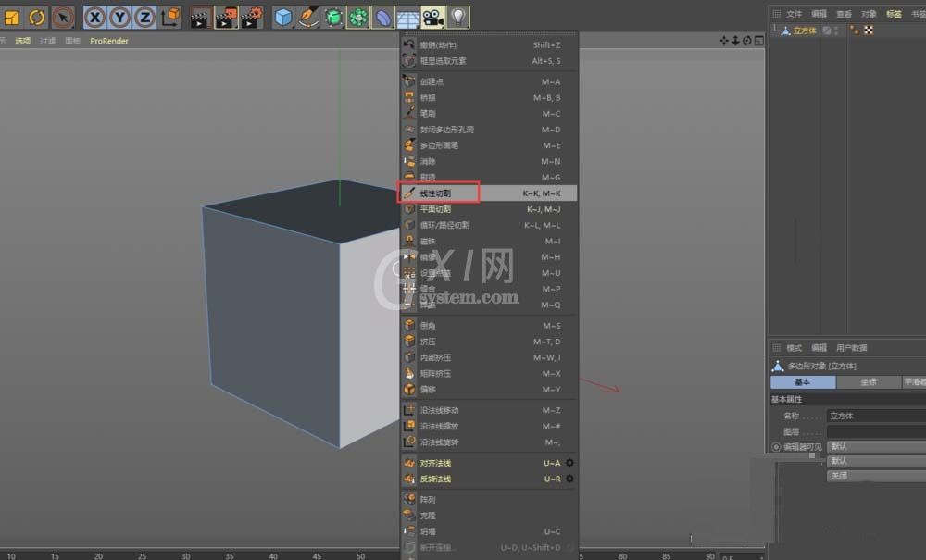Click the light bulb icon in toolbar

(458, 17)
